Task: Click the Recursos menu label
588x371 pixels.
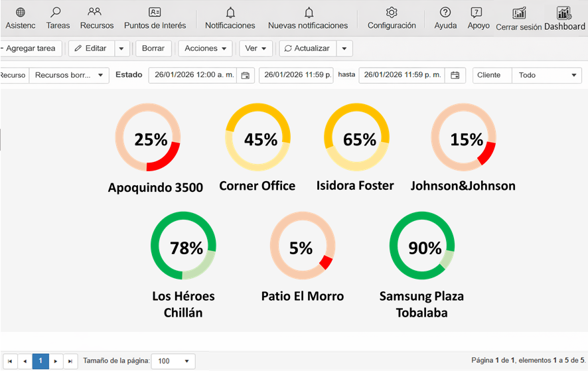Action: coord(97,25)
